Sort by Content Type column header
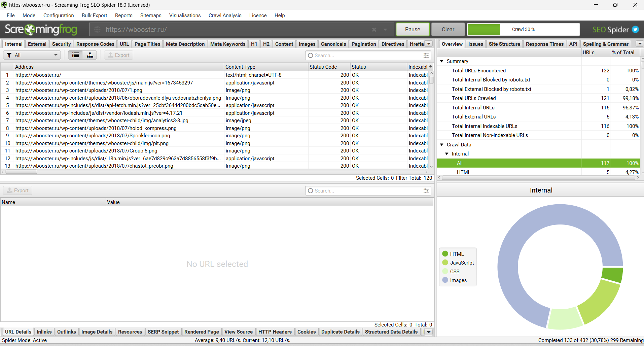Image resolution: width=644 pixels, height=346 pixels. 266,67
